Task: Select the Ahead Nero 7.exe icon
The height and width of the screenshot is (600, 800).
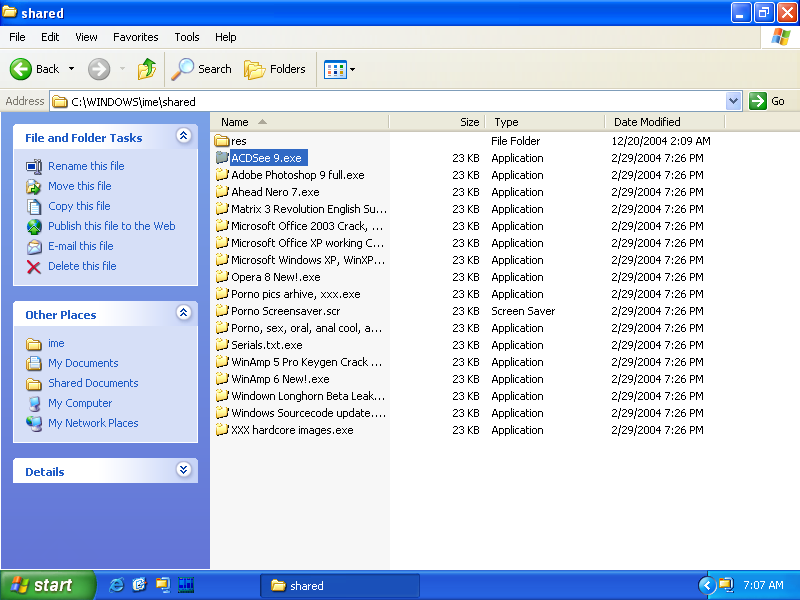Action: coord(222,192)
